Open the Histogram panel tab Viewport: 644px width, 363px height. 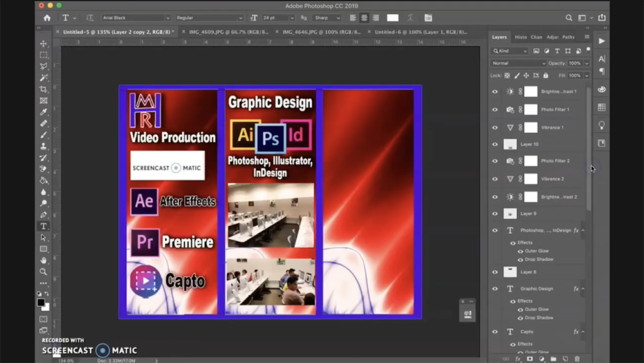pos(521,37)
